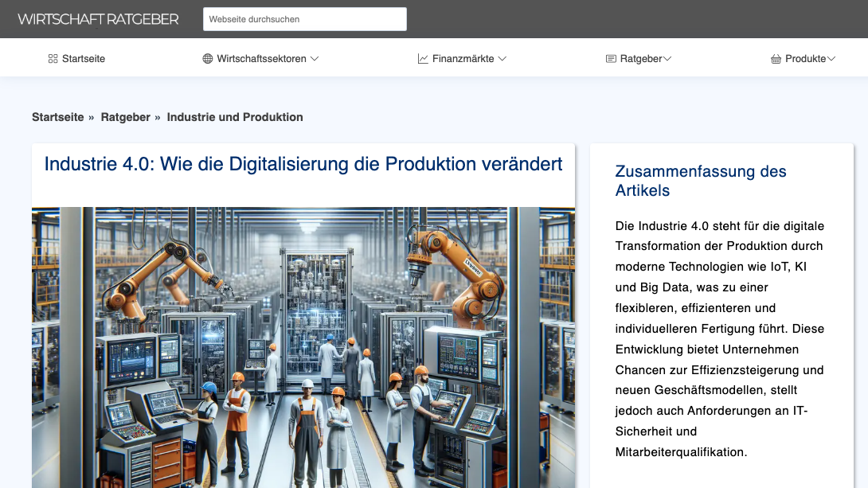
Task: Click the grid icon next to Startseite
Action: pos(52,58)
